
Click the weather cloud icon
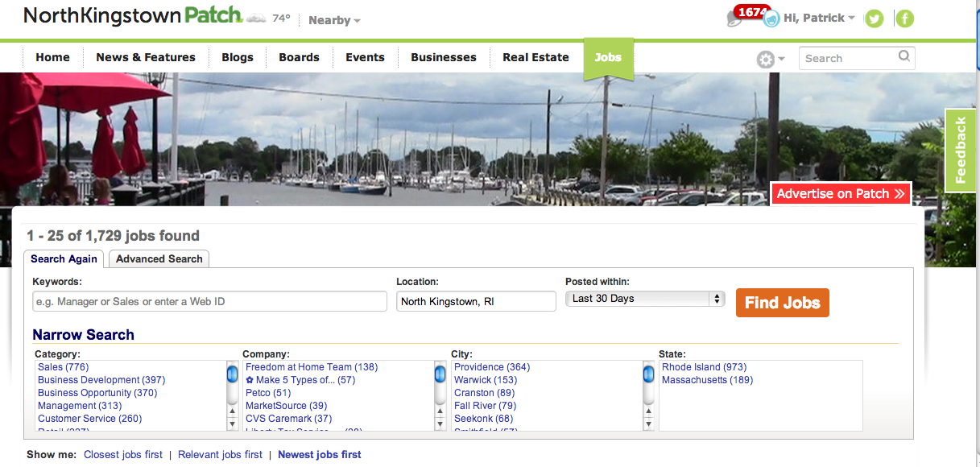tap(255, 19)
